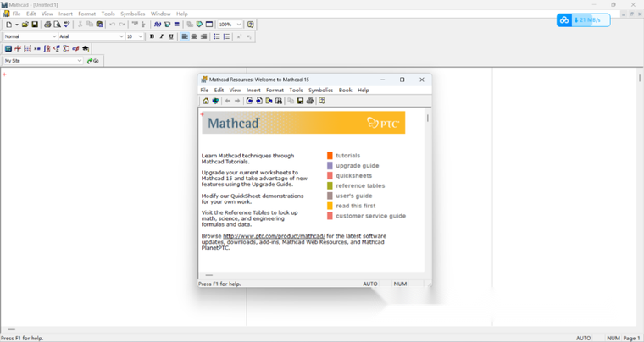Open the Calculator toolbar palette
Screen dimensions: 644x342
(8, 49)
